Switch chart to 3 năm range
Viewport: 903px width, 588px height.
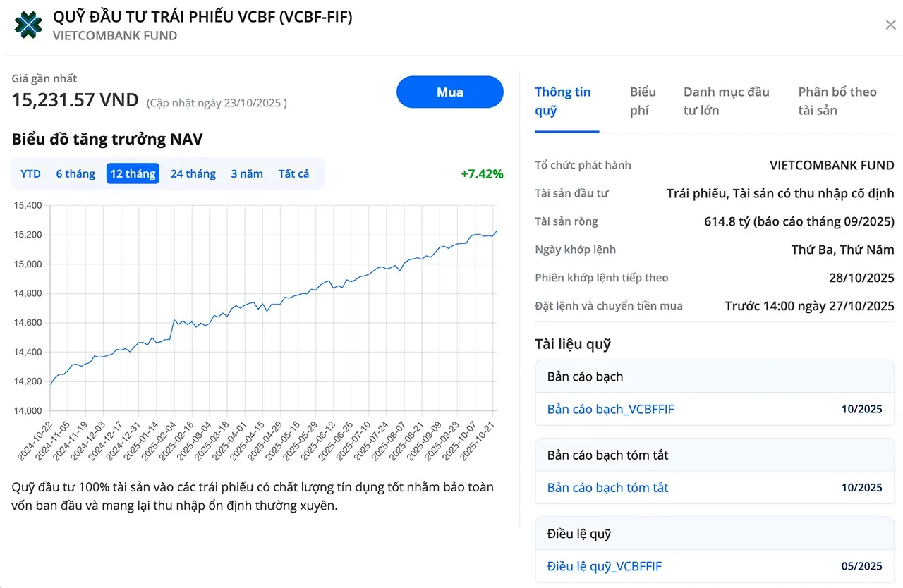click(x=247, y=173)
